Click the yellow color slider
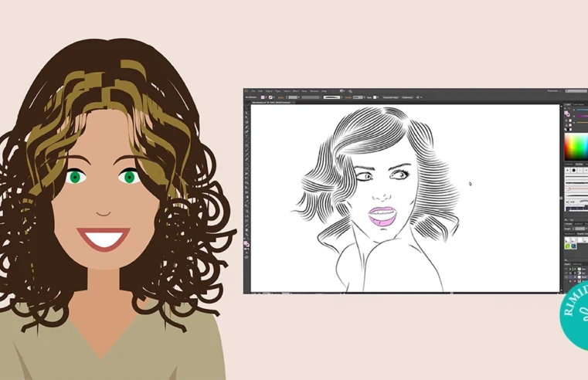The width and height of the screenshot is (588, 380). pos(582,123)
